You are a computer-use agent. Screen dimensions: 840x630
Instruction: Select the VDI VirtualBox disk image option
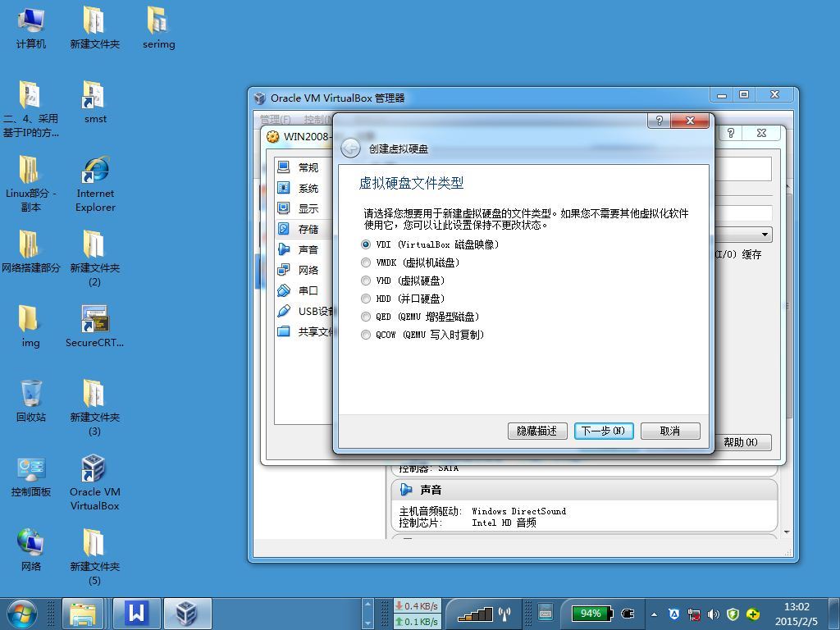pyautogui.click(x=430, y=244)
